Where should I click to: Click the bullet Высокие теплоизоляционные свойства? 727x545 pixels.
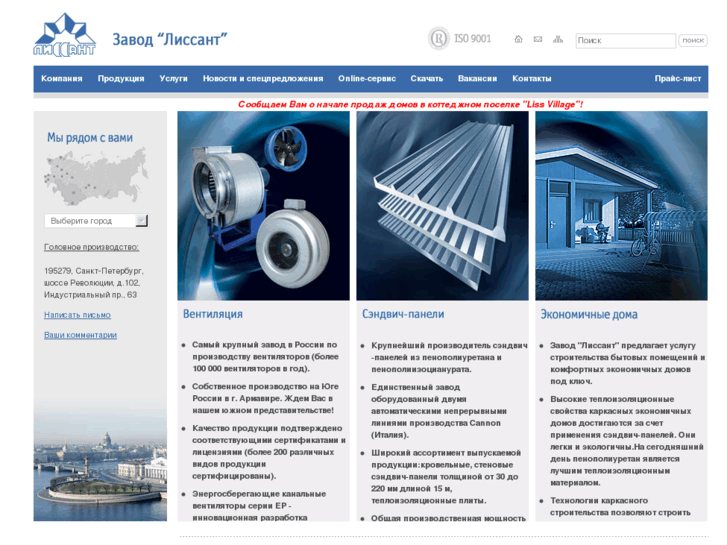tap(626, 441)
